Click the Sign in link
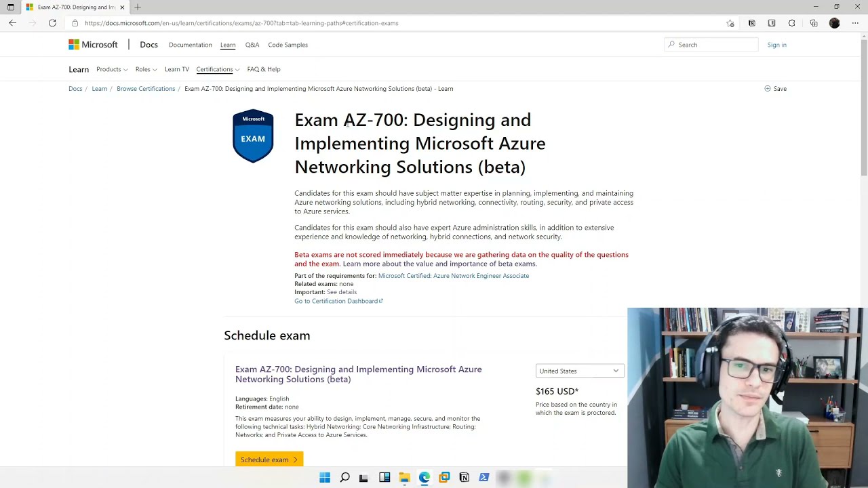868x488 pixels. click(777, 45)
